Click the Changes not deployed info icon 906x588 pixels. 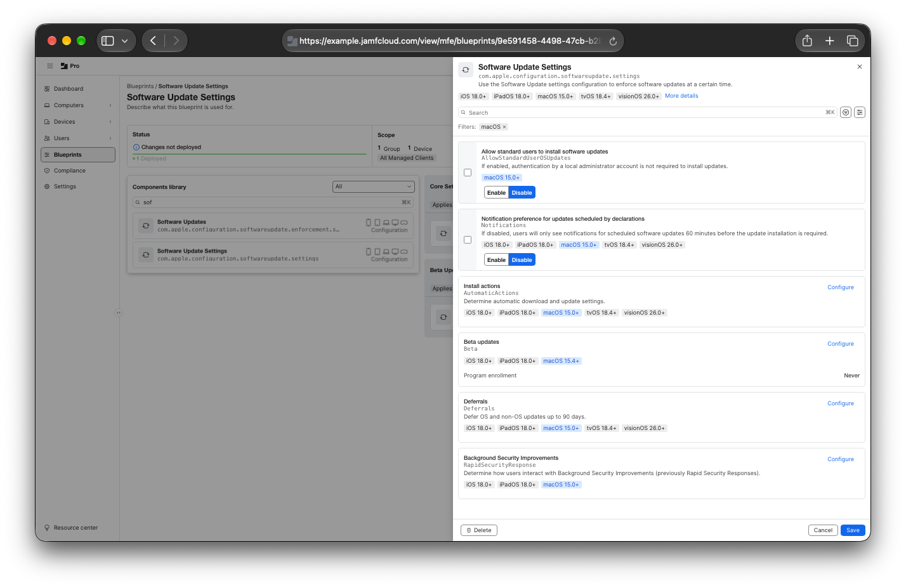pyautogui.click(x=136, y=147)
